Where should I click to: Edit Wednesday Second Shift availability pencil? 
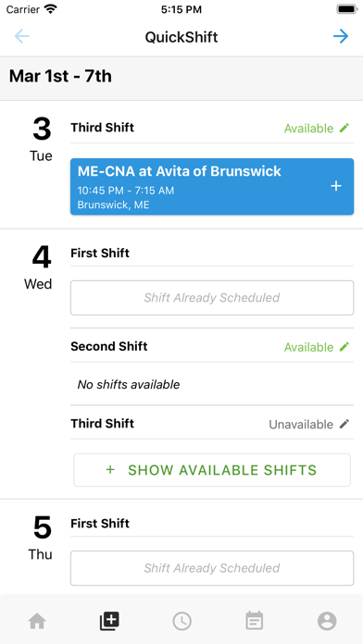coord(344,347)
